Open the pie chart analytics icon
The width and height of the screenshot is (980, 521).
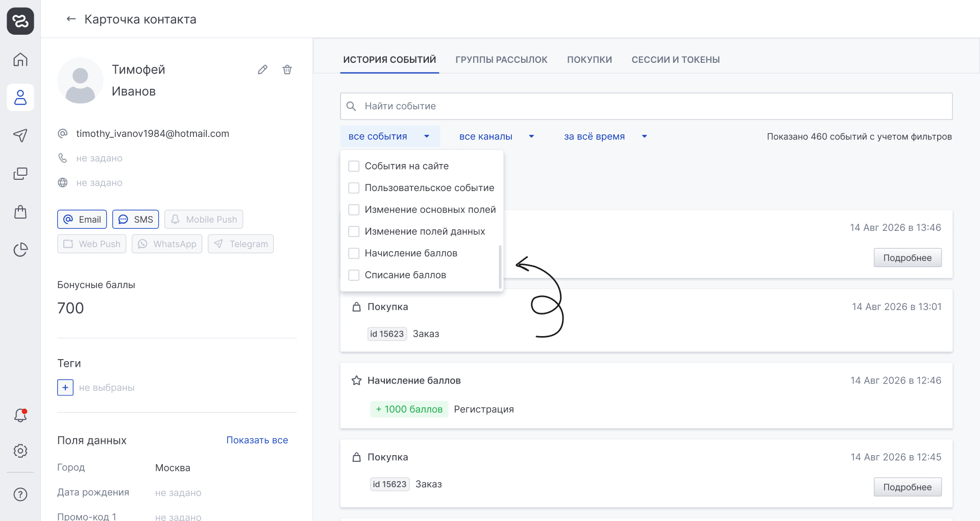20,250
